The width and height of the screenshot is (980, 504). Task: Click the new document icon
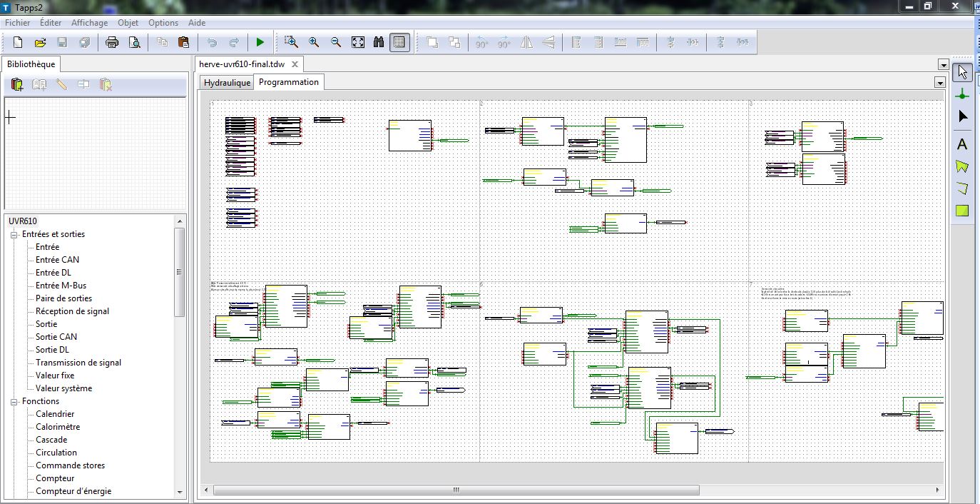pyautogui.click(x=19, y=43)
